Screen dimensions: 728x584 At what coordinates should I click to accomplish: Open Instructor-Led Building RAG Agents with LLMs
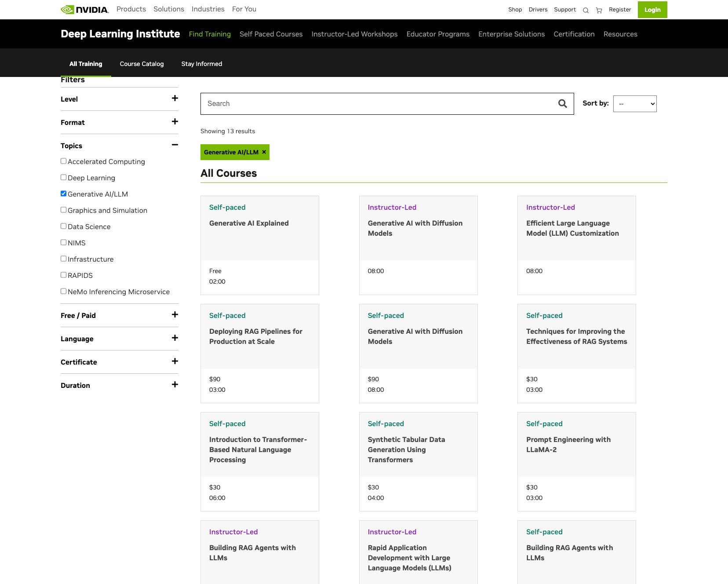coord(260,552)
